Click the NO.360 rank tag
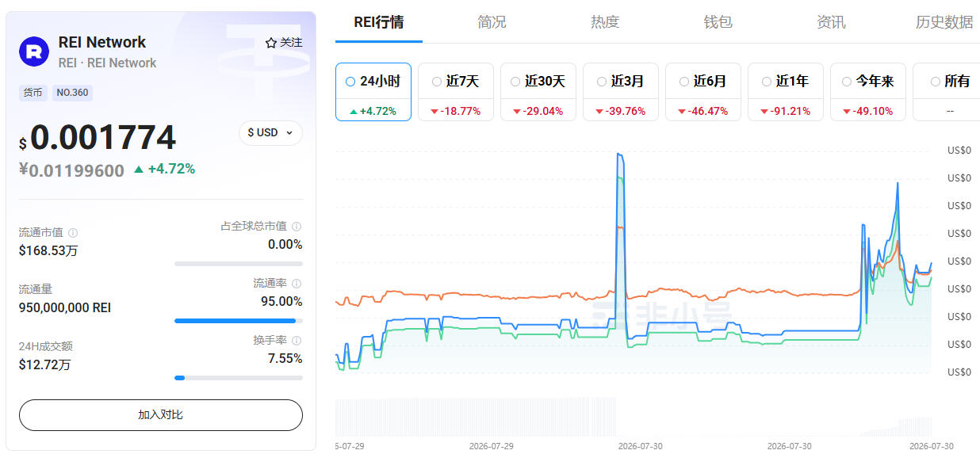This screenshot has height=454, width=980. [73, 93]
